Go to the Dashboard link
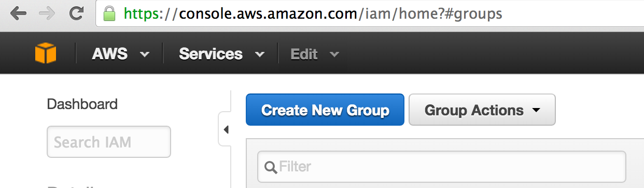 pos(82,104)
